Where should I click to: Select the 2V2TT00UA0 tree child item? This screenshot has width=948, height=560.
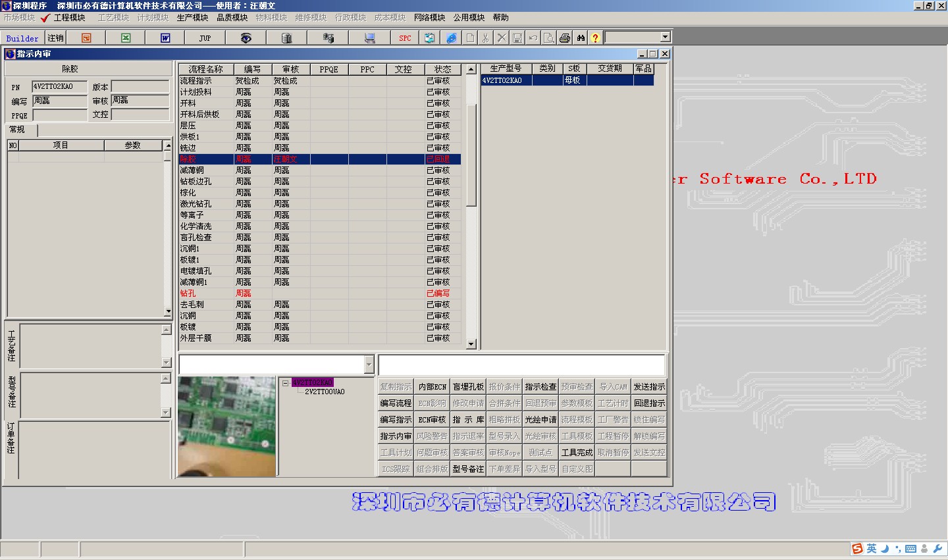pyautogui.click(x=325, y=392)
